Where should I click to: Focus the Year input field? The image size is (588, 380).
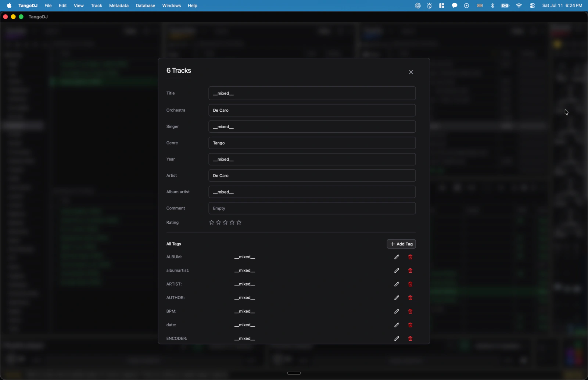tap(312, 159)
